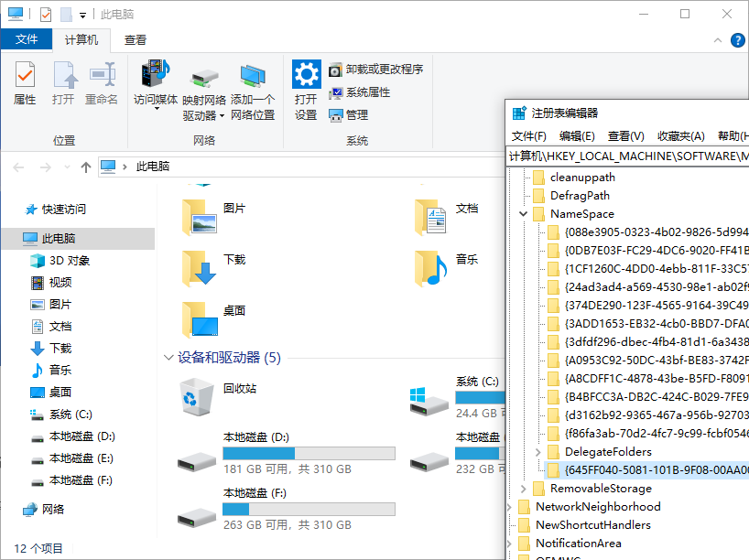The width and height of the screenshot is (749, 560).
Task: Select System (C:) in navigation pane
Action: 61,415
